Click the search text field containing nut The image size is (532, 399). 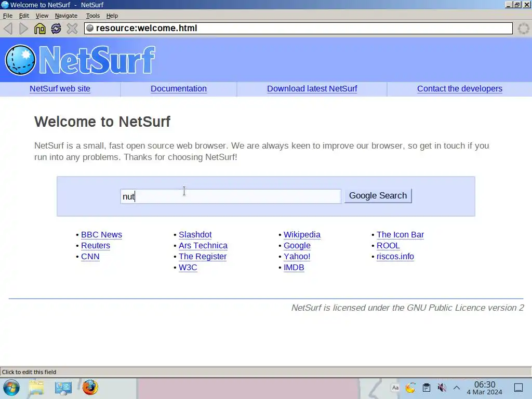coord(231,196)
